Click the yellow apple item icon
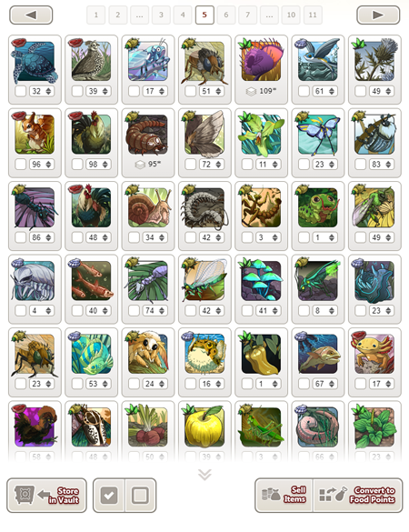This screenshot has height=532, width=409. point(204,427)
